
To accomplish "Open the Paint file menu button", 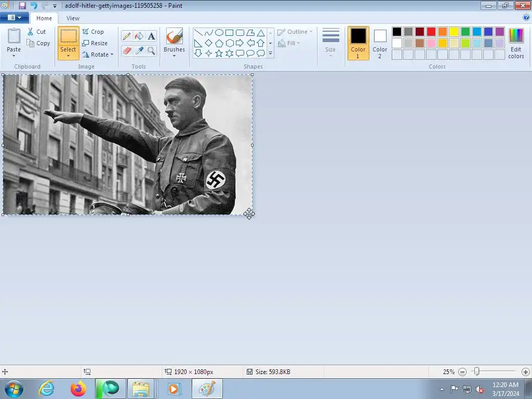I will coord(14,17).
